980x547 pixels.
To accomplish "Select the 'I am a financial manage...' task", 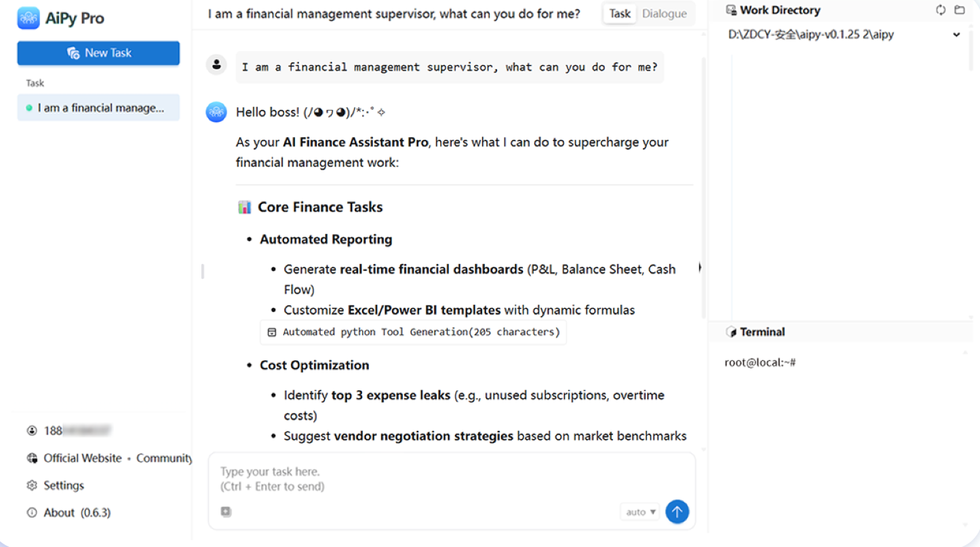I will click(x=98, y=107).
